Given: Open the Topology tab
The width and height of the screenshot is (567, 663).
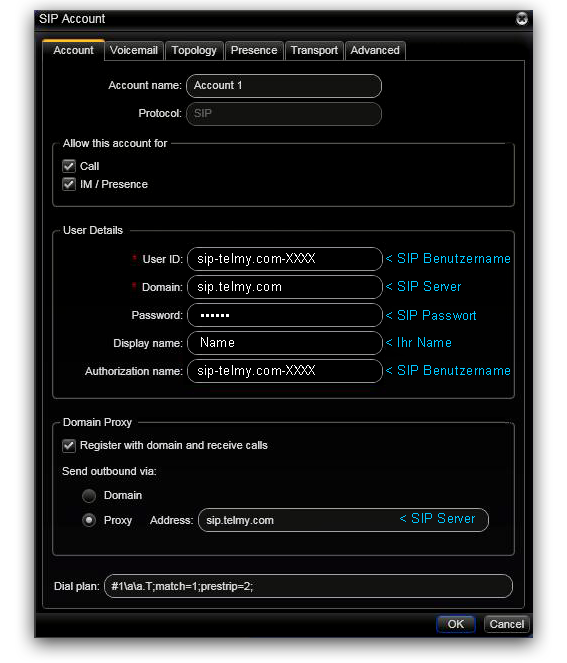Looking at the screenshot, I should click(194, 51).
